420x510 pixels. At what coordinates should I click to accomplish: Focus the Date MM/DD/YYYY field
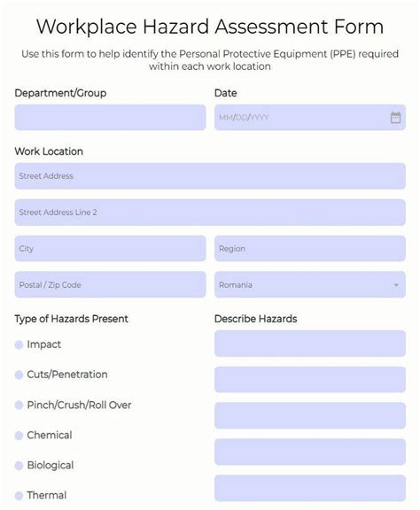pos(310,118)
